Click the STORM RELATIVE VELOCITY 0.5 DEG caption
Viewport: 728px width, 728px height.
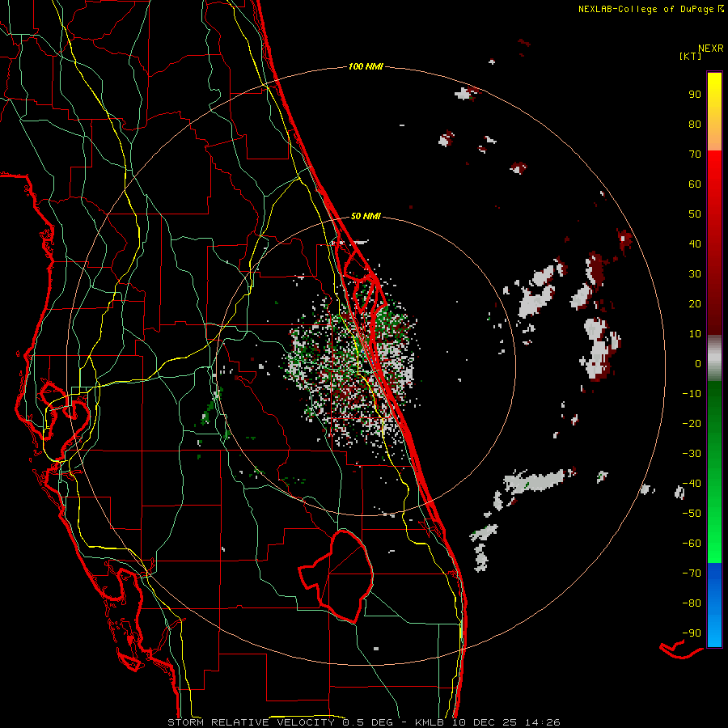coord(280,722)
